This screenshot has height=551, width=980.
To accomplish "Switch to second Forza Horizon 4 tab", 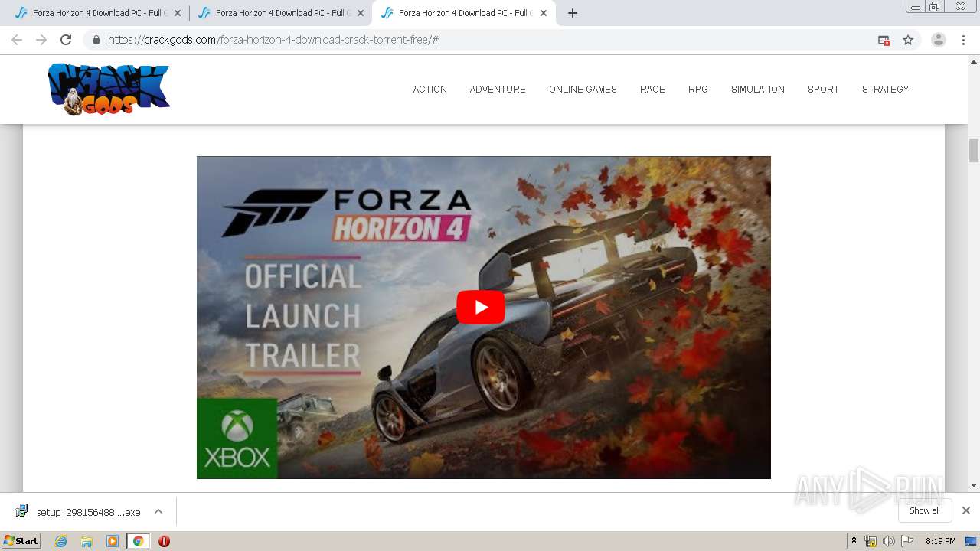I will point(280,13).
